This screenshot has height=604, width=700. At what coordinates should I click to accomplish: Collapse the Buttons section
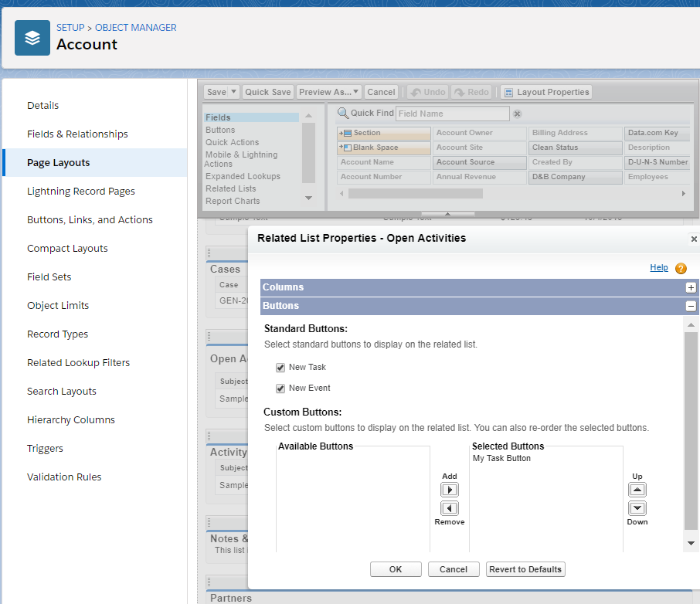[x=691, y=306]
